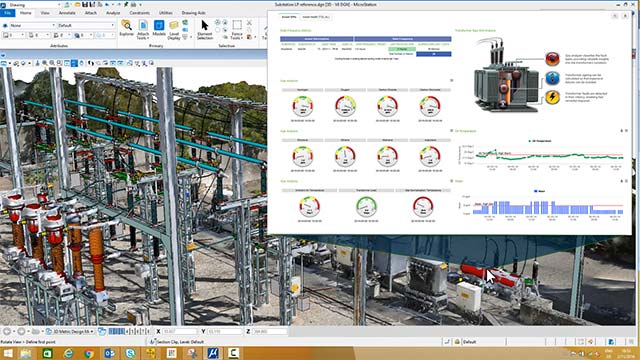Open the File backstage menu
640x360 pixels.
(x=8, y=13)
